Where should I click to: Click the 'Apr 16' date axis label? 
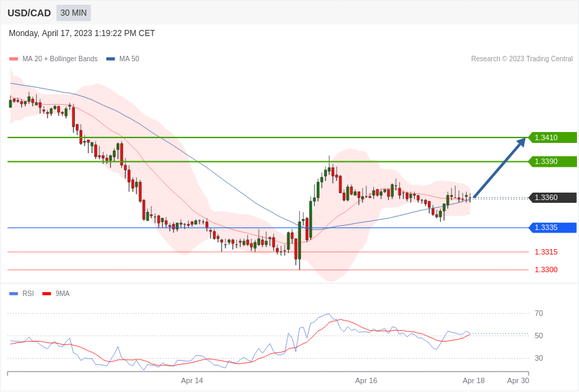pyautogui.click(x=366, y=380)
